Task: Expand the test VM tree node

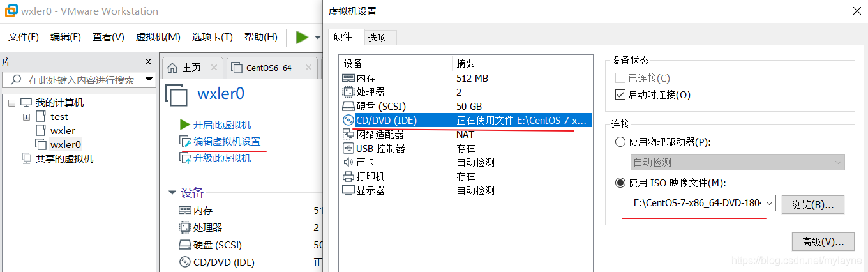Action: click(26, 117)
